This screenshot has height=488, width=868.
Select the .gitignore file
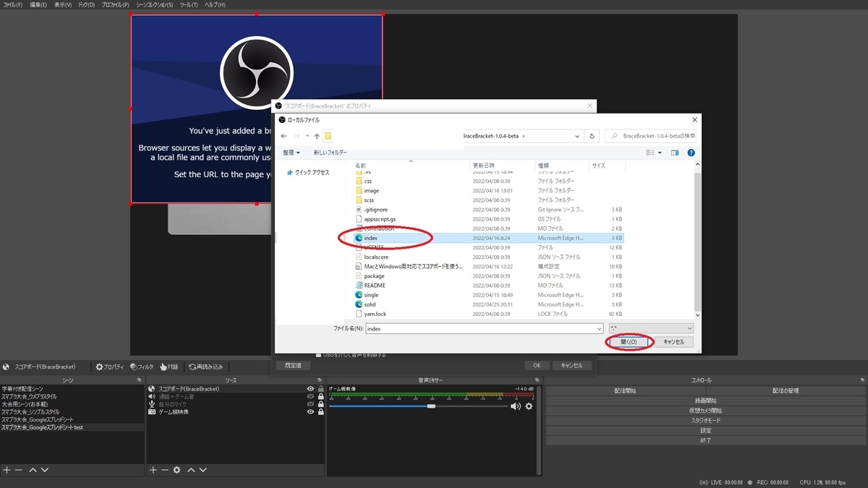click(488, 210)
